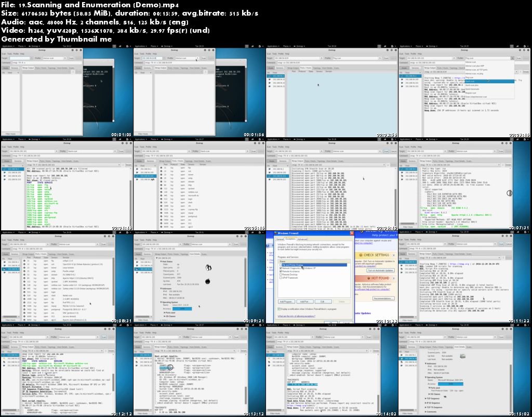Open the thumbnail stamped 00:12:12

(x=67, y=371)
